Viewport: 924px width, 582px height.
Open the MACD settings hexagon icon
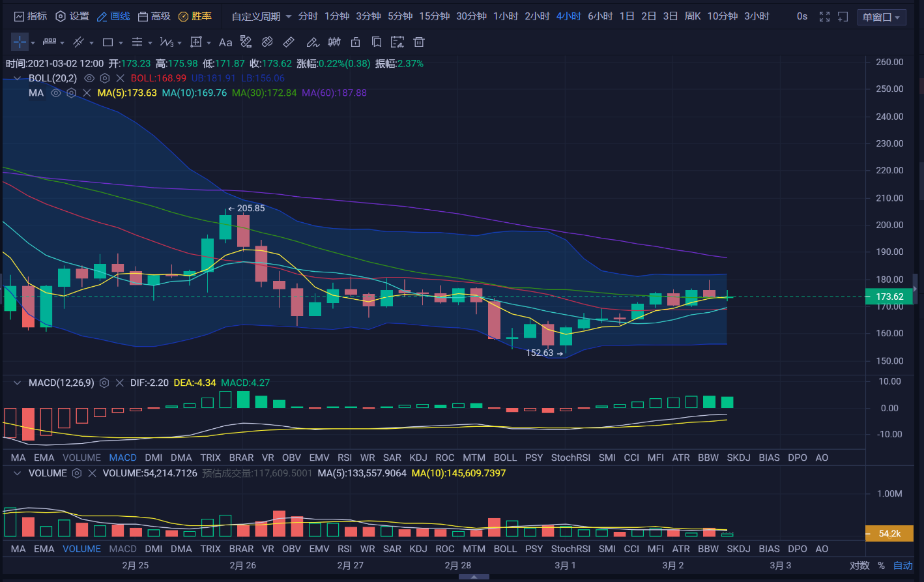coord(104,383)
